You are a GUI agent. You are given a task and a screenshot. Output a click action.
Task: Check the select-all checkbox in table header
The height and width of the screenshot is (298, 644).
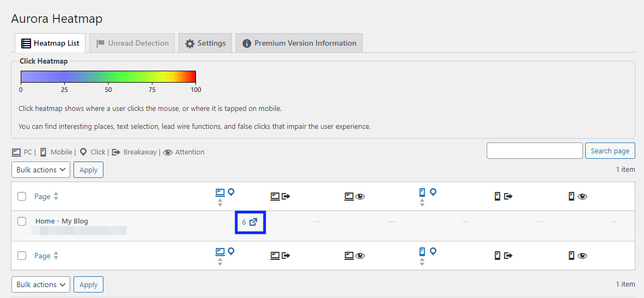pos(22,196)
